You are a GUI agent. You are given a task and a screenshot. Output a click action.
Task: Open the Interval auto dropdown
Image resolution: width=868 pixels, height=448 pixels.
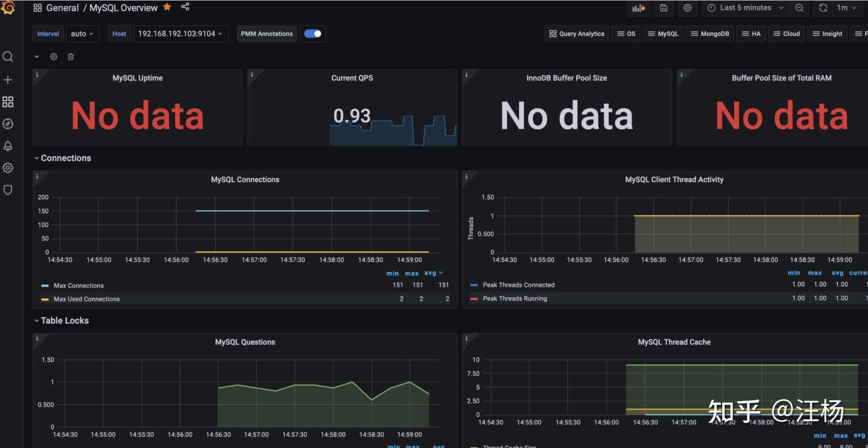click(82, 34)
